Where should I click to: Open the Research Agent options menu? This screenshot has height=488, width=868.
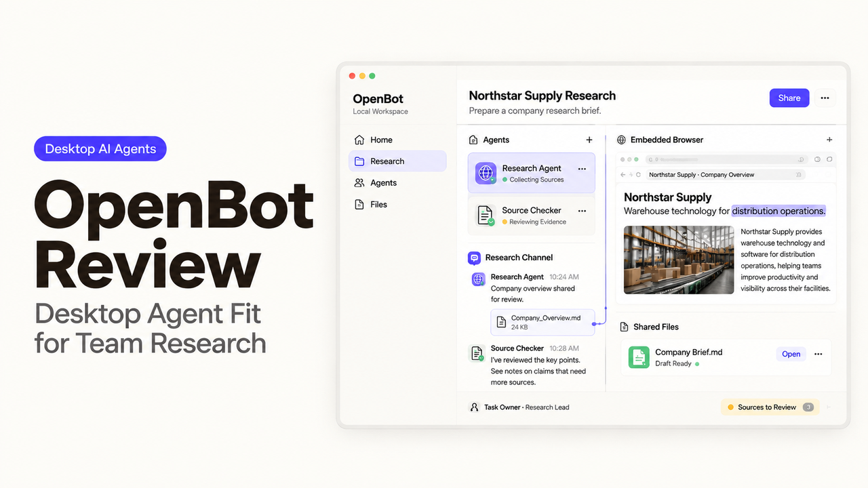[x=582, y=169]
